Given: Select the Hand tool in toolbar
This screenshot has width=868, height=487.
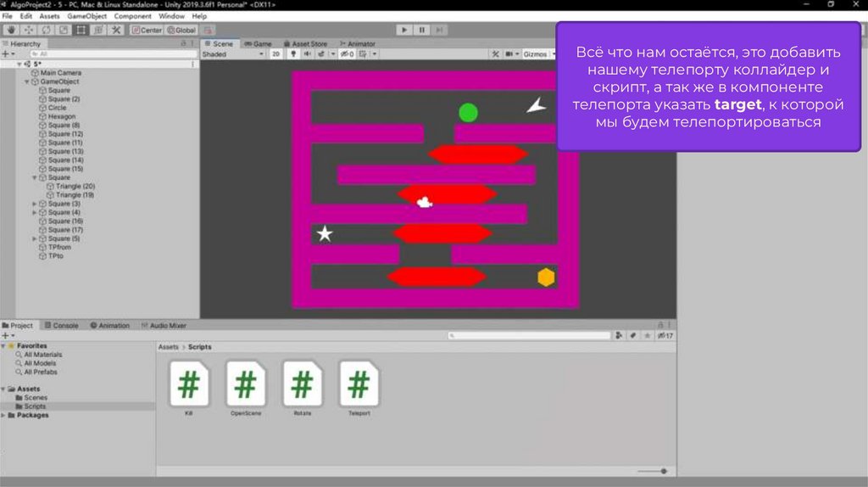Looking at the screenshot, I should (10, 30).
